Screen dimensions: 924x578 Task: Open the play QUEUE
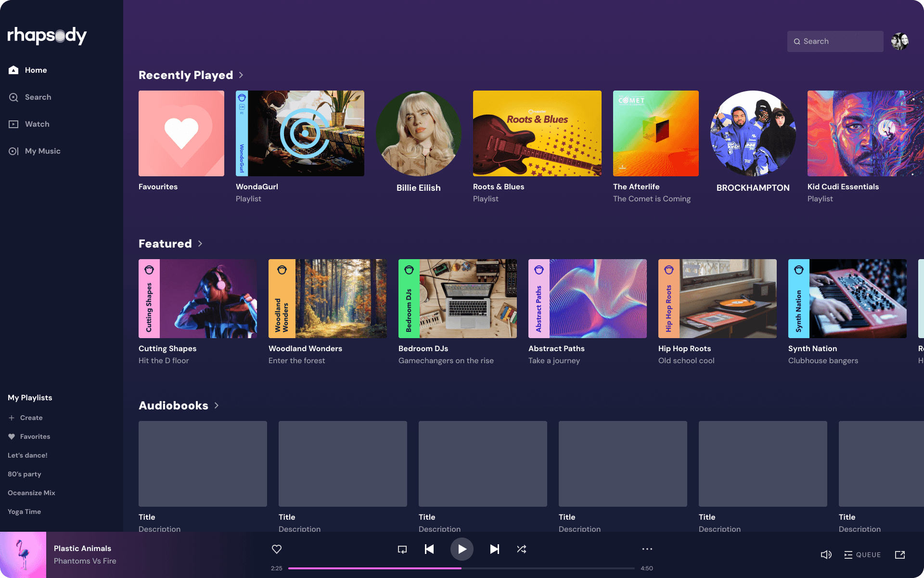[x=863, y=555]
